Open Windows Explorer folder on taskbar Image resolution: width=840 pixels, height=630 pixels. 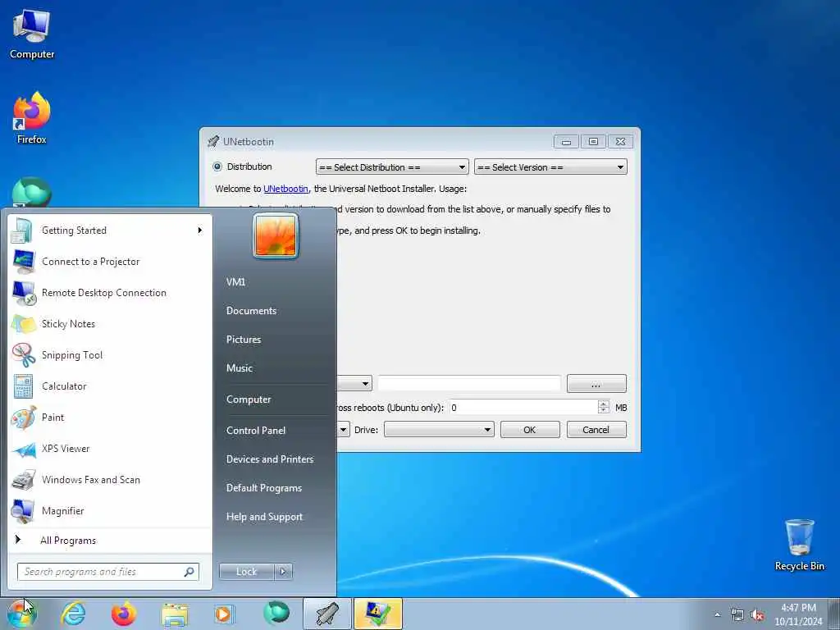click(x=175, y=614)
